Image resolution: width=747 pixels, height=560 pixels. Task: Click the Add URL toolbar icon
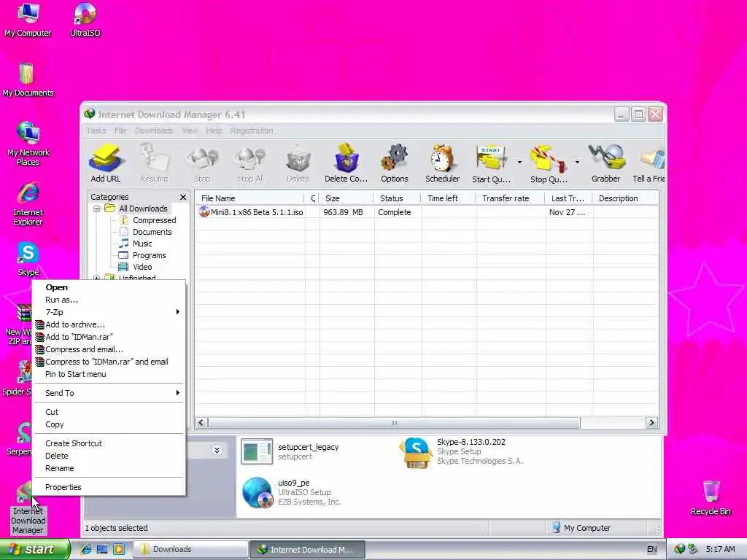click(x=105, y=163)
